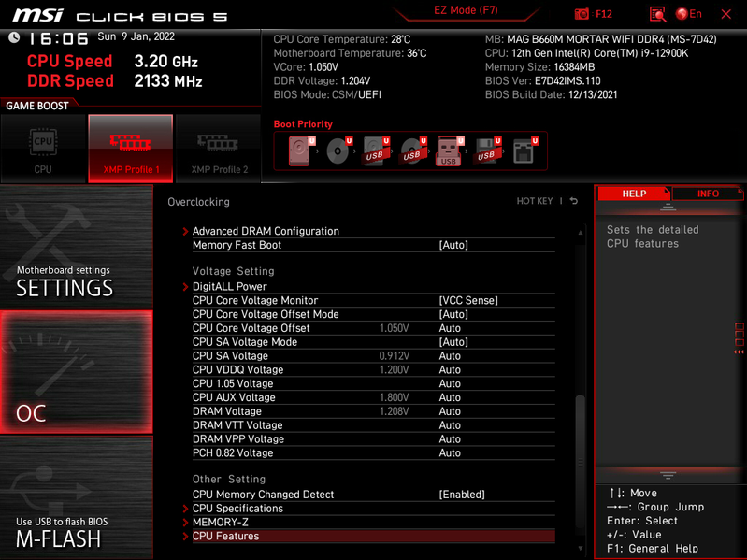This screenshot has height=560, width=747.
Task: Toggle XMP Profile 2
Action: (219, 149)
